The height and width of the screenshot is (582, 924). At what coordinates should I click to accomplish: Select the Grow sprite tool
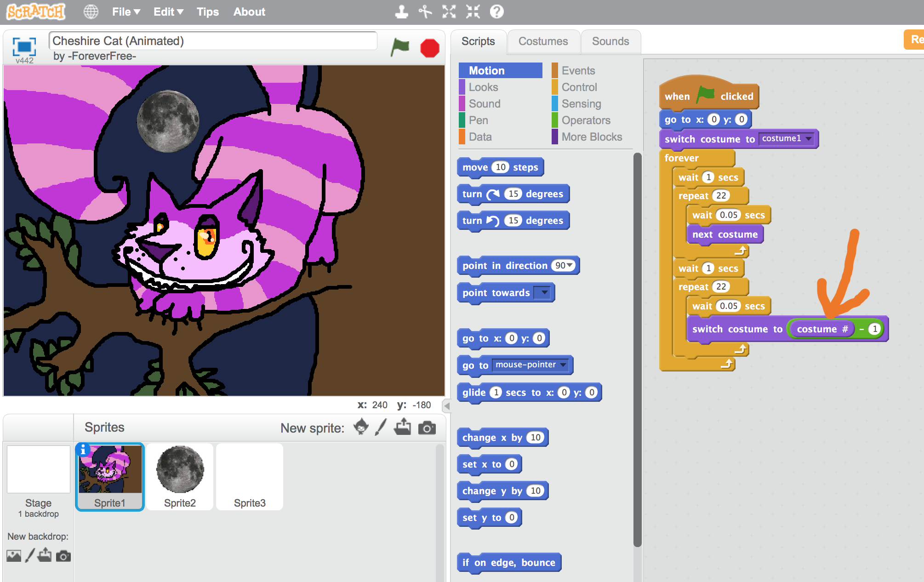(449, 12)
